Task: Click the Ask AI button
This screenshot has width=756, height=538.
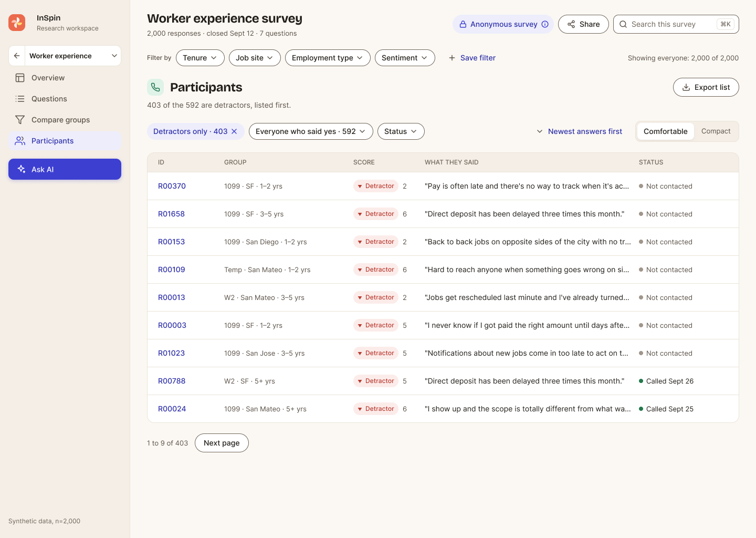Action: 65,169
